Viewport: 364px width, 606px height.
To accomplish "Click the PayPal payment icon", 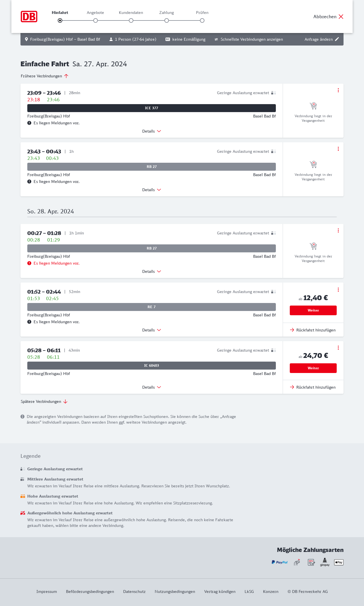I will pos(280,562).
